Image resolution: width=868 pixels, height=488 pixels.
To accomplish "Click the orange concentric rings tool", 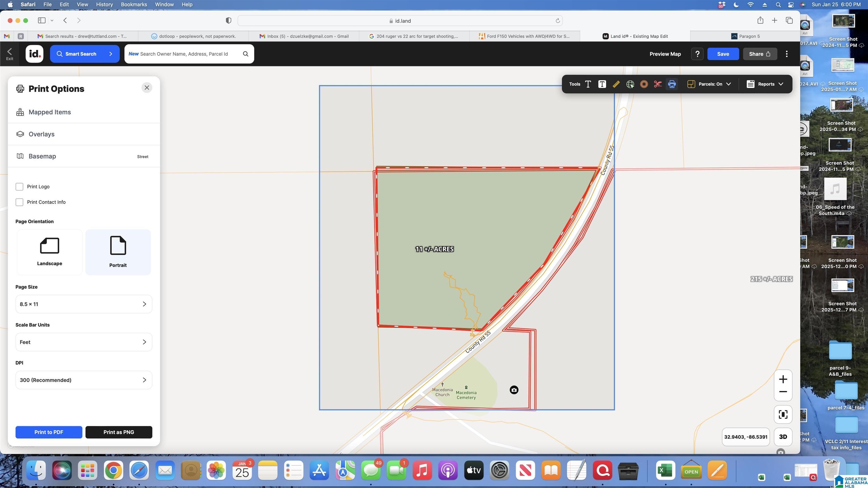I will (644, 84).
